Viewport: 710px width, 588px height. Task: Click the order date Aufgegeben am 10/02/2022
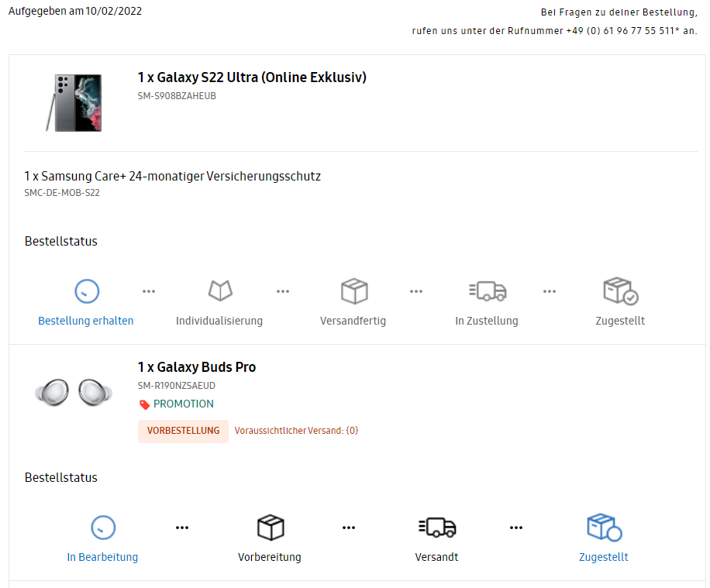click(x=75, y=11)
